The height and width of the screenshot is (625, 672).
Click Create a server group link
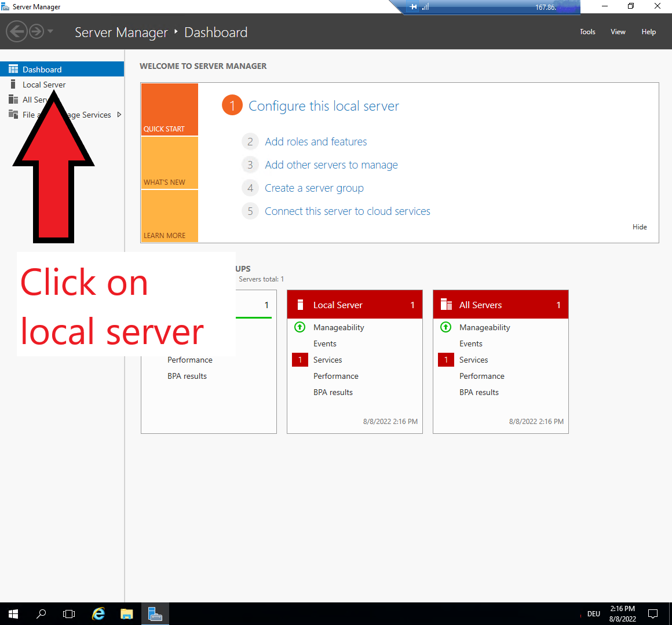click(314, 188)
